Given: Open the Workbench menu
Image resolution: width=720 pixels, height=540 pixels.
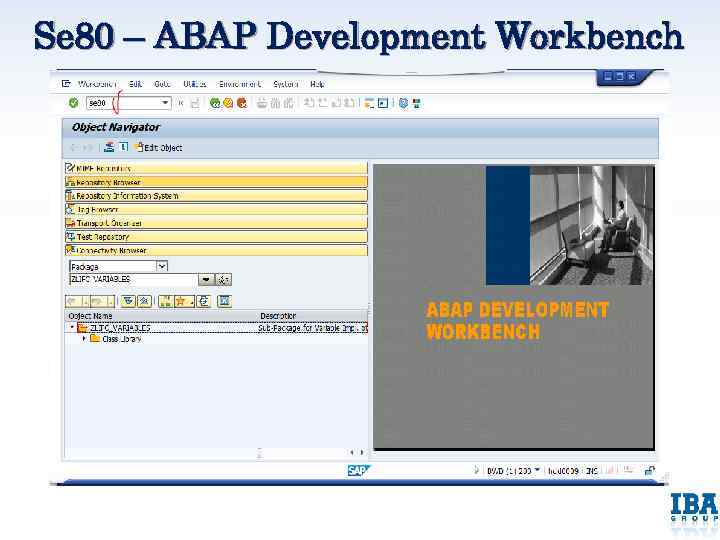Looking at the screenshot, I should (x=97, y=84).
